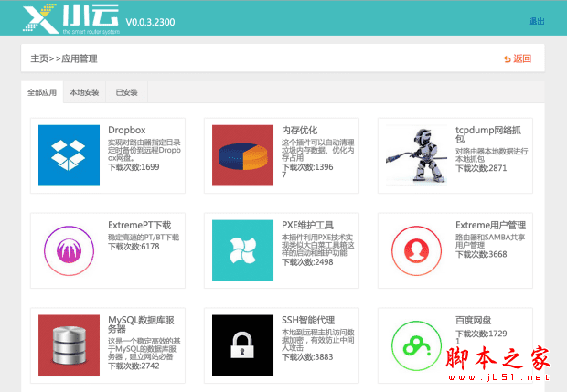Click the Dropbox app icon

tap(70, 155)
